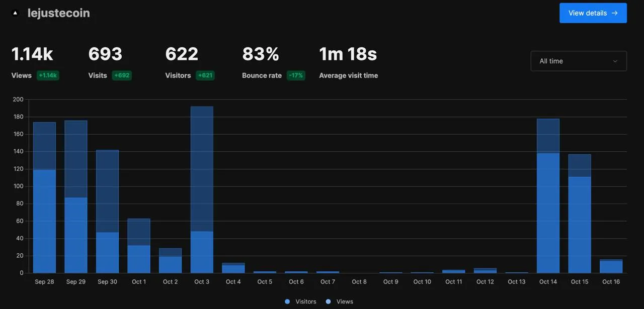644x309 pixels.
Task: Click the Oct 16 axis label
Action: tap(611, 282)
